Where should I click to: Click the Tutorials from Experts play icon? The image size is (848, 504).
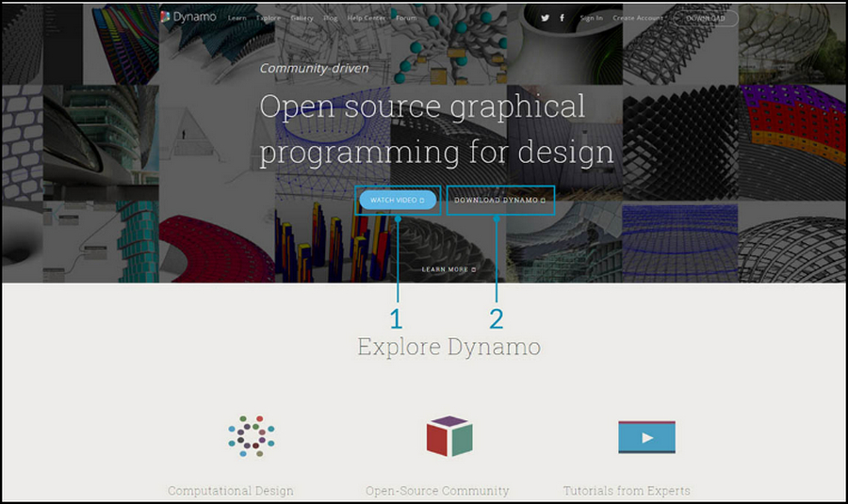(646, 437)
